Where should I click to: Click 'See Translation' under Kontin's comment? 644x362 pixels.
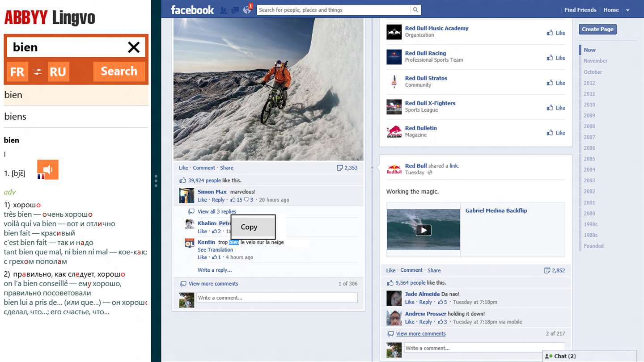click(215, 250)
